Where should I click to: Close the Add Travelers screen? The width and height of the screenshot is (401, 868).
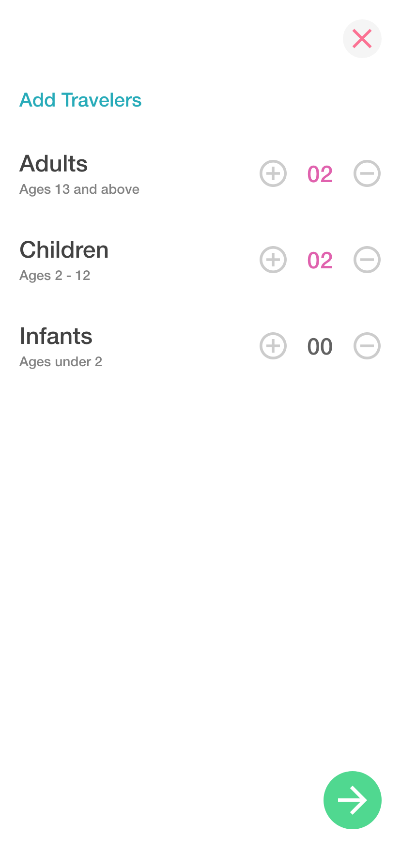click(x=362, y=39)
